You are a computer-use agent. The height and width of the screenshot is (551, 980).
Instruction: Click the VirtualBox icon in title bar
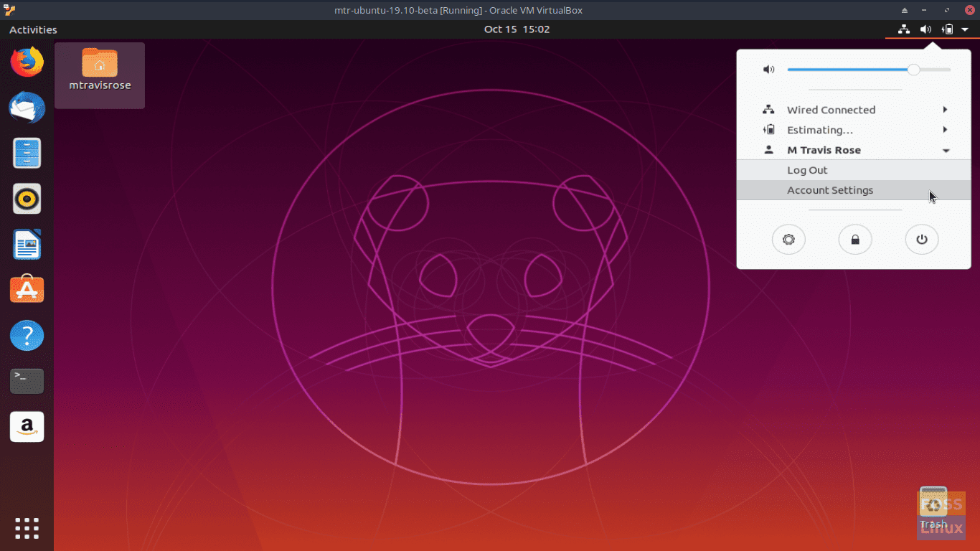pyautogui.click(x=9, y=10)
